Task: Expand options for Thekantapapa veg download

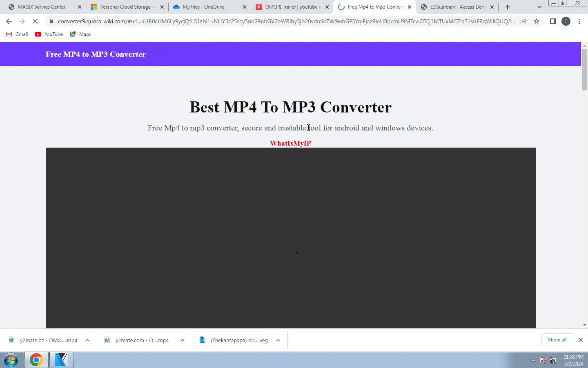Action: pyautogui.click(x=278, y=340)
